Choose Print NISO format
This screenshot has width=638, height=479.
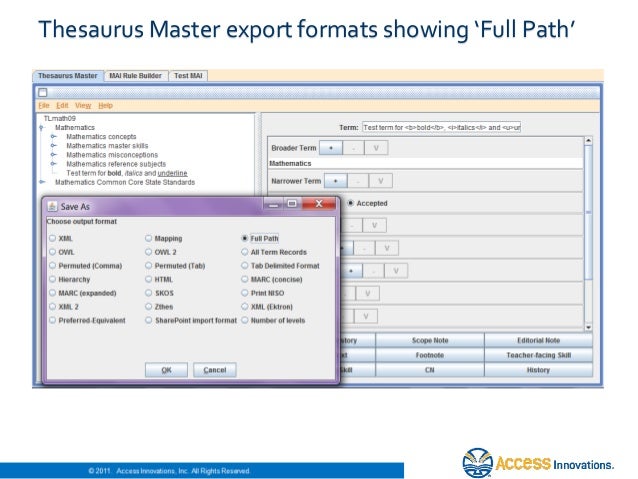(245, 293)
